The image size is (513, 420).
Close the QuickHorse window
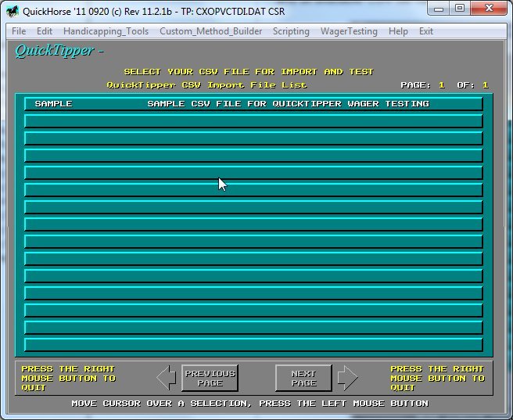point(490,9)
